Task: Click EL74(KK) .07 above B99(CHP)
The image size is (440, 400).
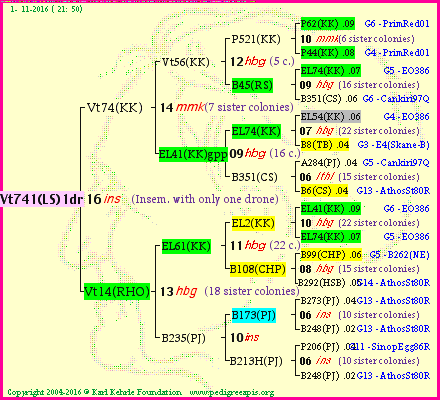Action: coord(331,237)
